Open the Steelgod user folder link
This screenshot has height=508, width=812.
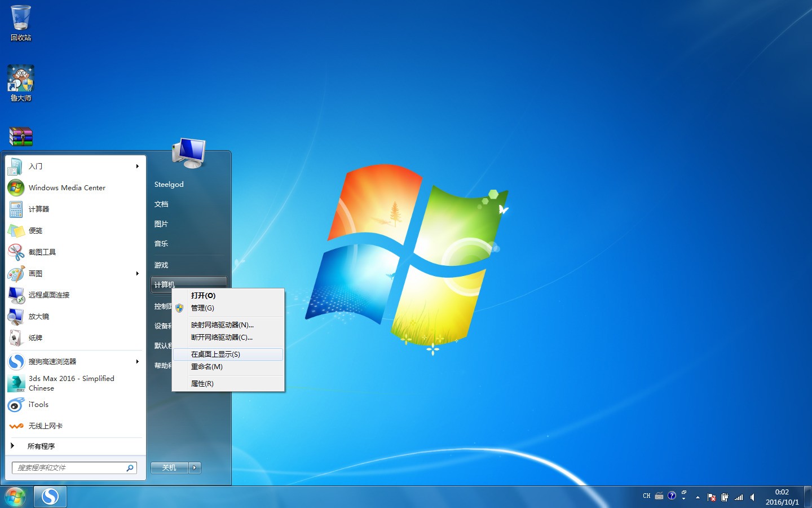point(189,184)
